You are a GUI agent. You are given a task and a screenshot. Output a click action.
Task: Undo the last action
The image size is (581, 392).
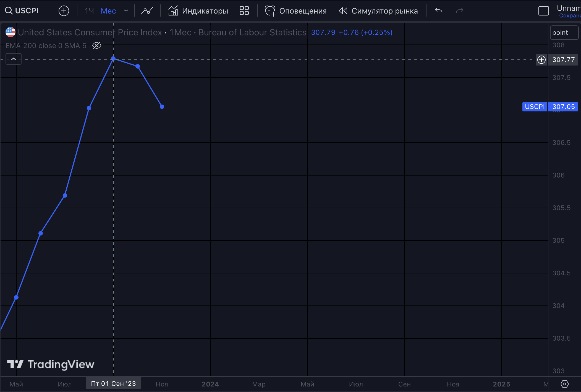(x=439, y=11)
